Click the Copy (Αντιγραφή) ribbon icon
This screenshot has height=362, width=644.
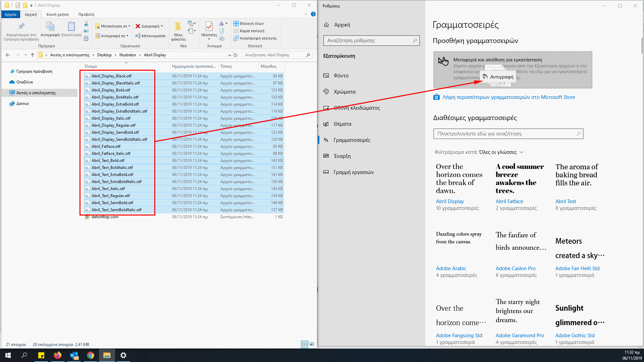pyautogui.click(x=50, y=26)
